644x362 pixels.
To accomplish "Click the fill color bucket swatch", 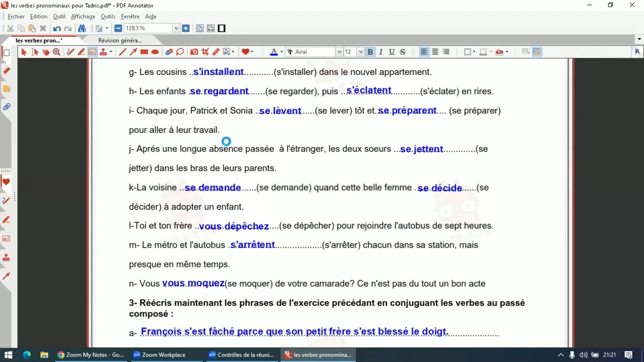I will pos(499,52).
